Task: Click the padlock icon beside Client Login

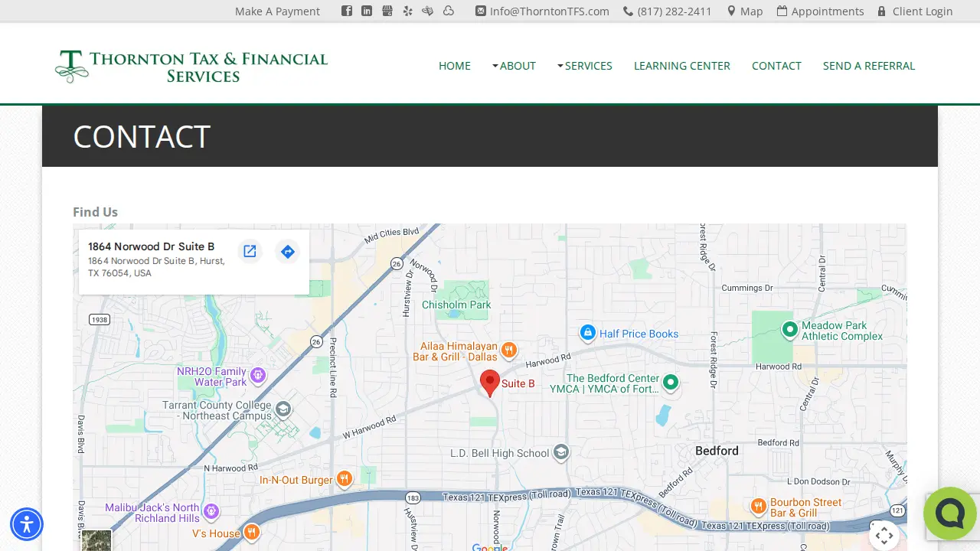Action: tap(882, 11)
